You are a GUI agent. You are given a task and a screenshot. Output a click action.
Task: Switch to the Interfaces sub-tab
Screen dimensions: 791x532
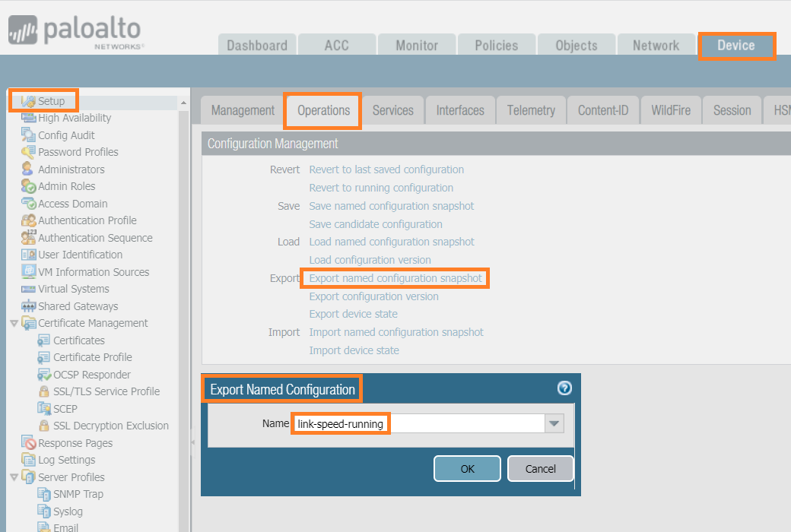click(460, 110)
